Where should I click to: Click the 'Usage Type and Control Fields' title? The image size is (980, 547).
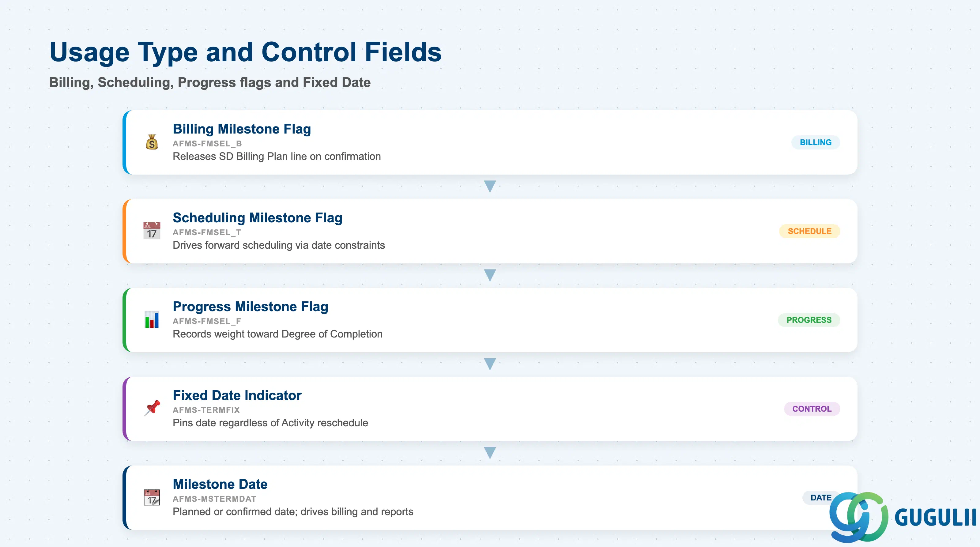tap(246, 52)
